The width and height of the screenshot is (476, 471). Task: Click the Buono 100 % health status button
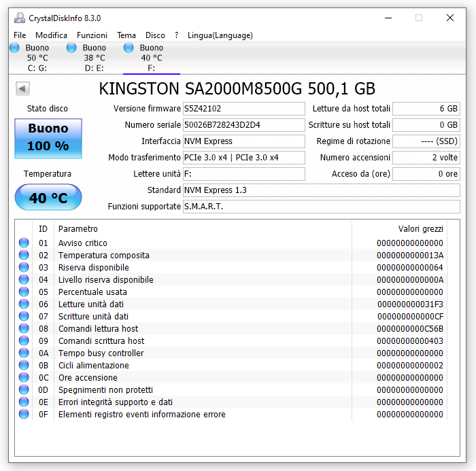pos(48,139)
